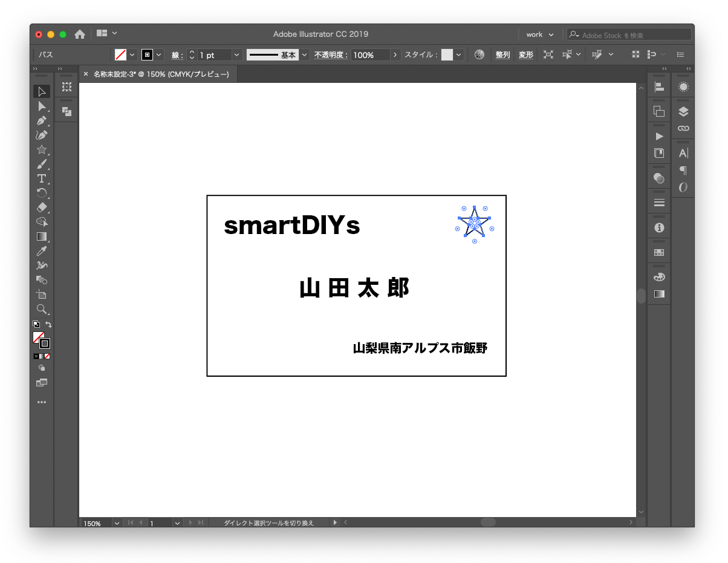The image size is (728, 563).
Task: Open the Layers panel icon
Action: pos(683,111)
